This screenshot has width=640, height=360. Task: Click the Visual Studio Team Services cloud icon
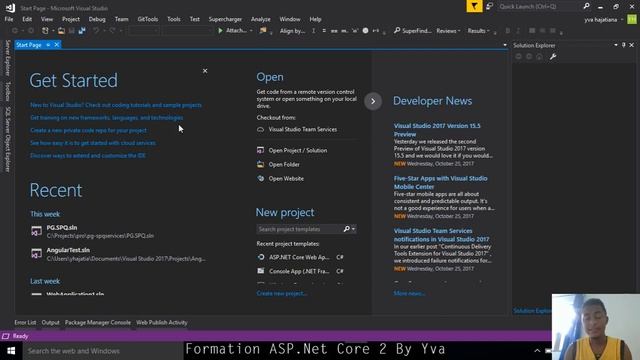coord(260,129)
